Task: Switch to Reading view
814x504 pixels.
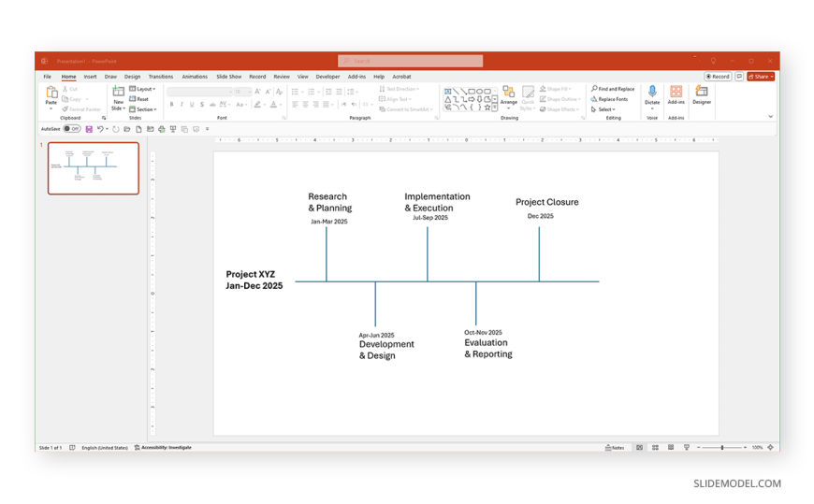Action: (x=671, y=447)
